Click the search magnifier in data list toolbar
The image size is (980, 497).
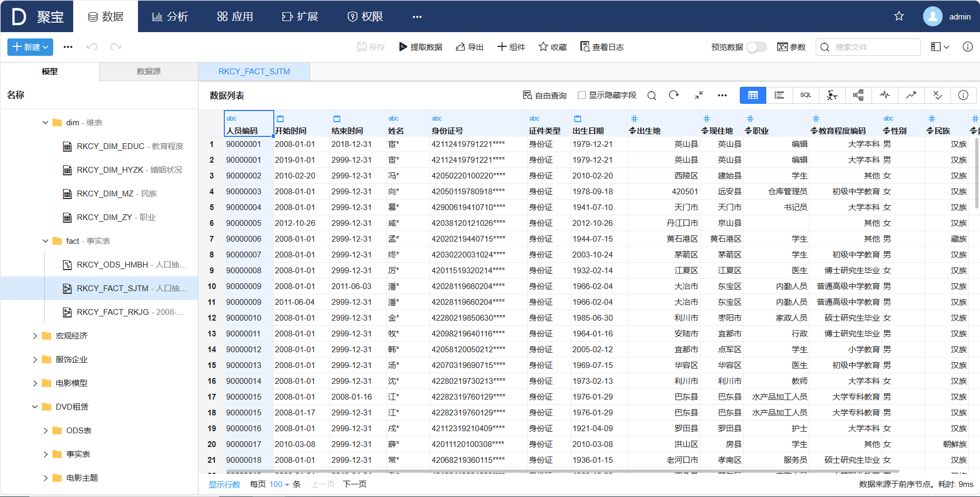[652, 95]
